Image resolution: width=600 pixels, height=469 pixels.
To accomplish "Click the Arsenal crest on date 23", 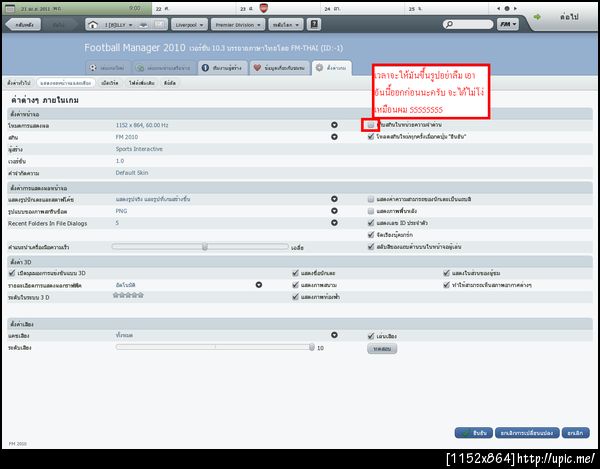I will coord(264,8).
